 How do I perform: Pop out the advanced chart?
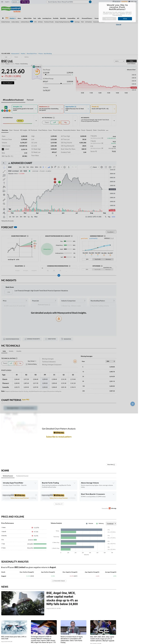click(x=114, y=167)
